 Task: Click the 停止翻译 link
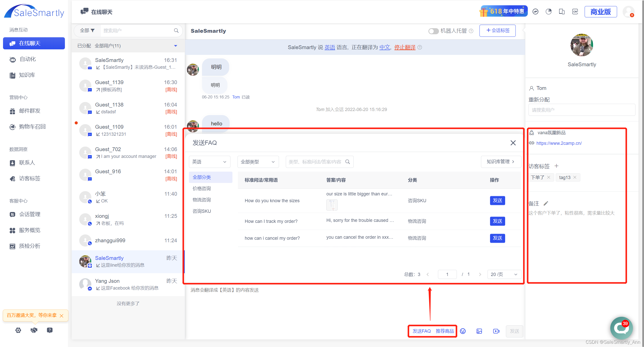pyautogui.click(x=405, y=47)
